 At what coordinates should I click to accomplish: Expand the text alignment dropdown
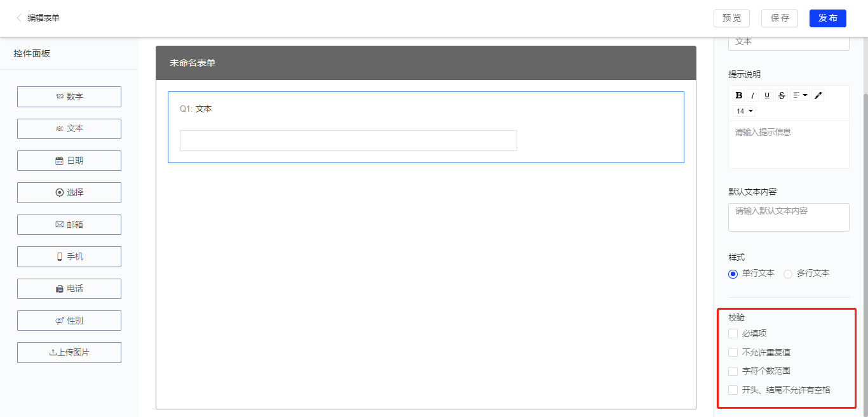coord(800,95)
